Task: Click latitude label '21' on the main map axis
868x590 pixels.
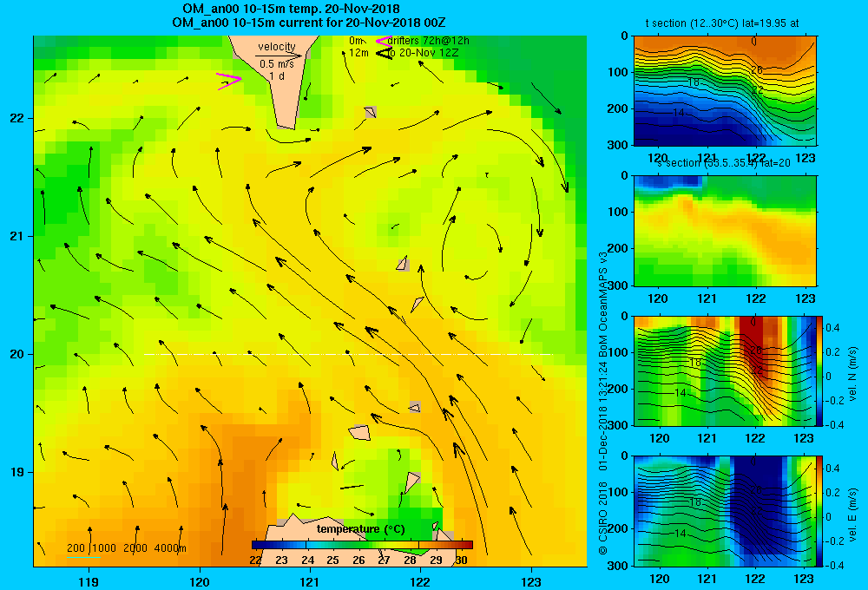Action: click(x=16, y=236)
